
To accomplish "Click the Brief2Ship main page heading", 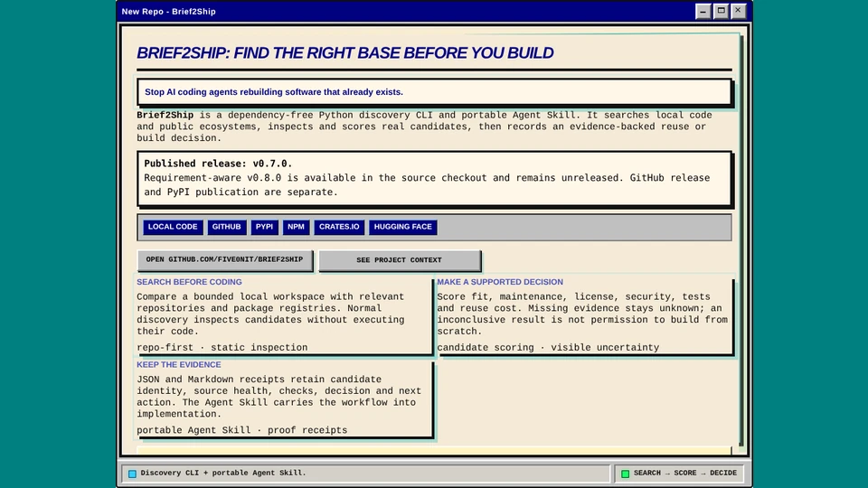I will tap(345, 52).
